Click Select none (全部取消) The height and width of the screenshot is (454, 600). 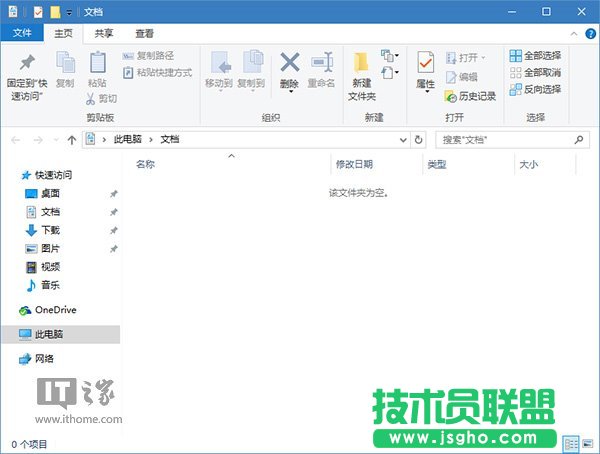pos(535,72)
